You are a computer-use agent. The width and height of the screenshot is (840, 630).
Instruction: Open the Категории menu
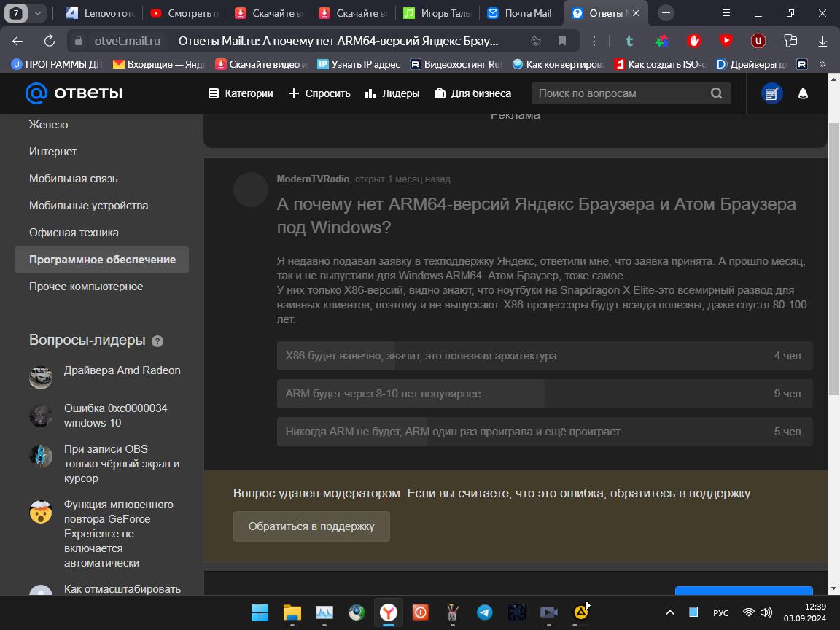point(241,93)
